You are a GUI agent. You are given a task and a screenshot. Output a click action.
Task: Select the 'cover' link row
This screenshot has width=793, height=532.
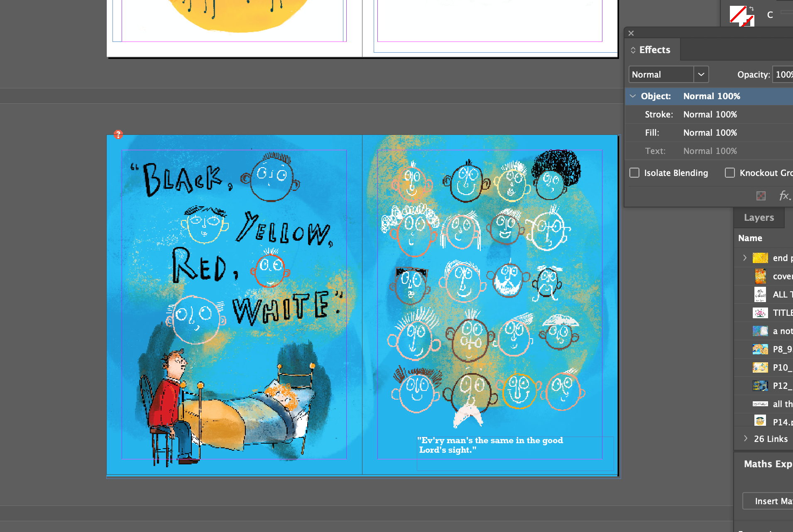coord(764,276)
